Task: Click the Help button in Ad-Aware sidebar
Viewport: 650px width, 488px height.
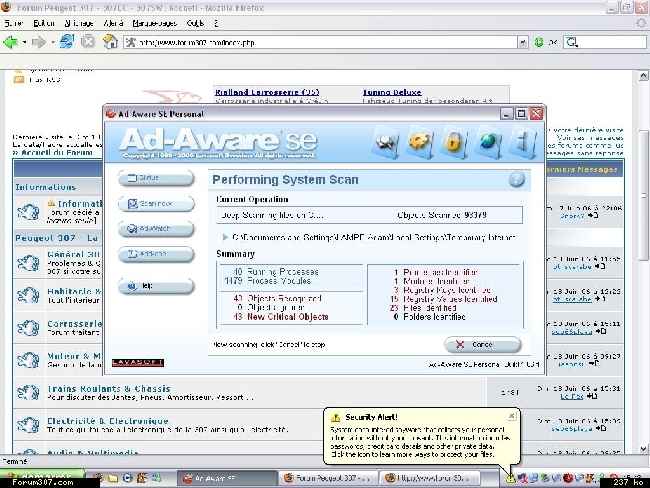Action: [156, 286]
